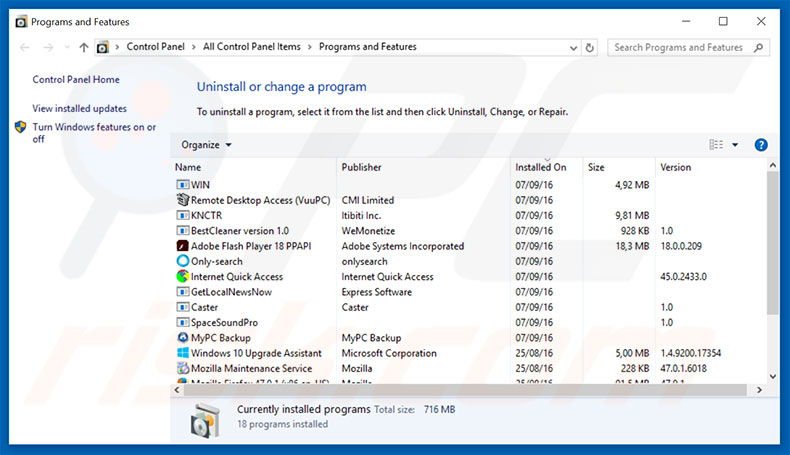Click the vertical scrollbar thumb
790x455 pixels.
pyautogui.click(x=772, y=243)
